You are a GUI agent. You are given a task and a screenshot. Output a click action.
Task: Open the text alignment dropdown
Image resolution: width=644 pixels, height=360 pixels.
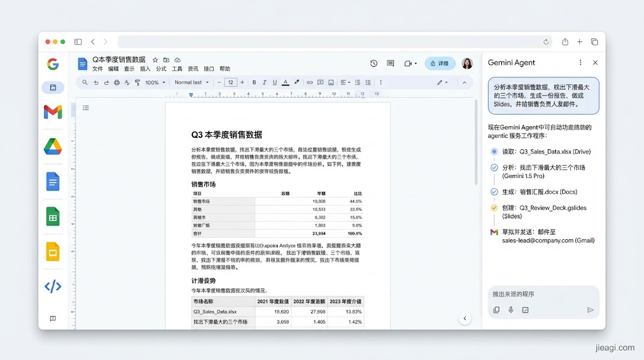(x=345, y=82)
